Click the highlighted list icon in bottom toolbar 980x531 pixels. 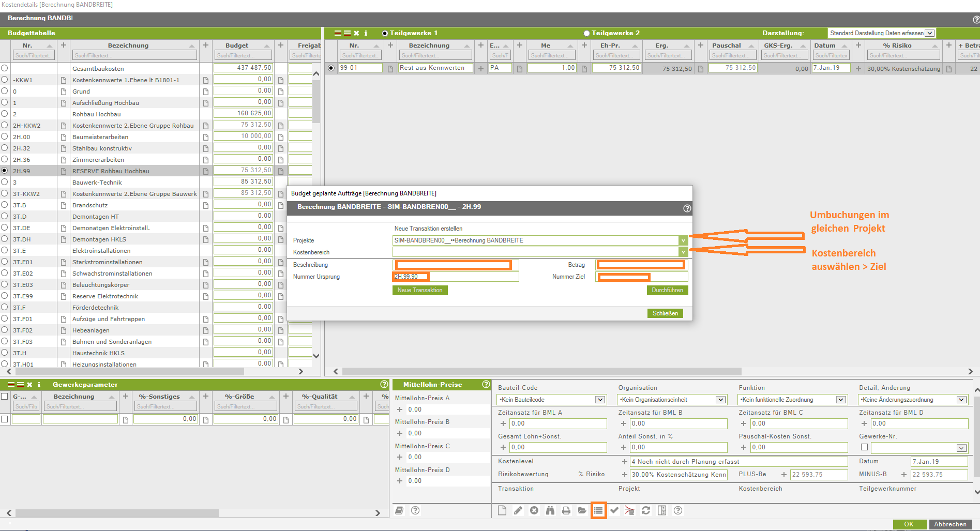598,510
